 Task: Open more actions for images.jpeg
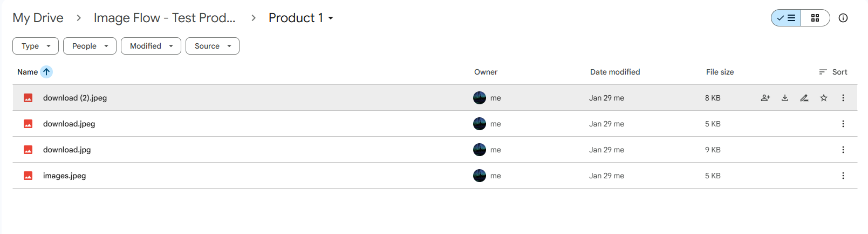point(843,176)
